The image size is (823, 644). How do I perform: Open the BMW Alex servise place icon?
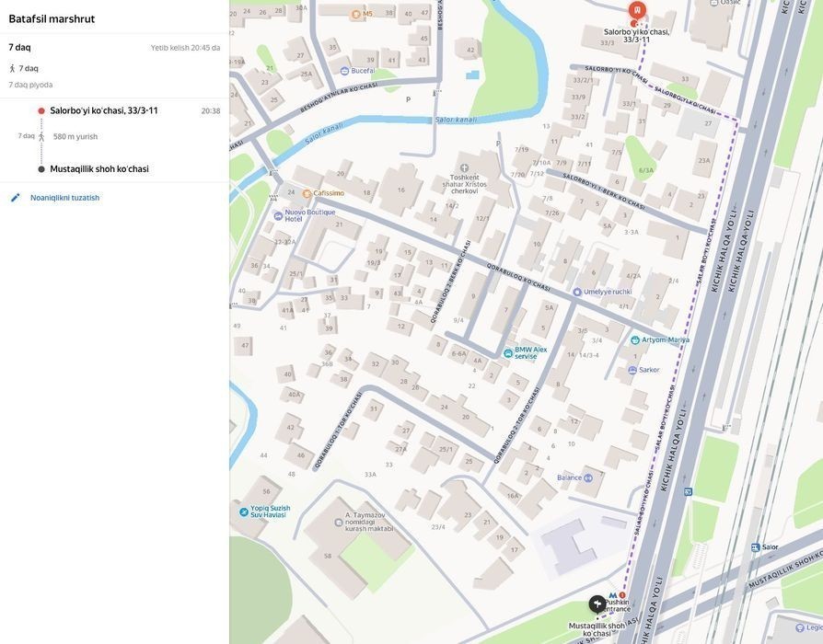tap(508, 353)
